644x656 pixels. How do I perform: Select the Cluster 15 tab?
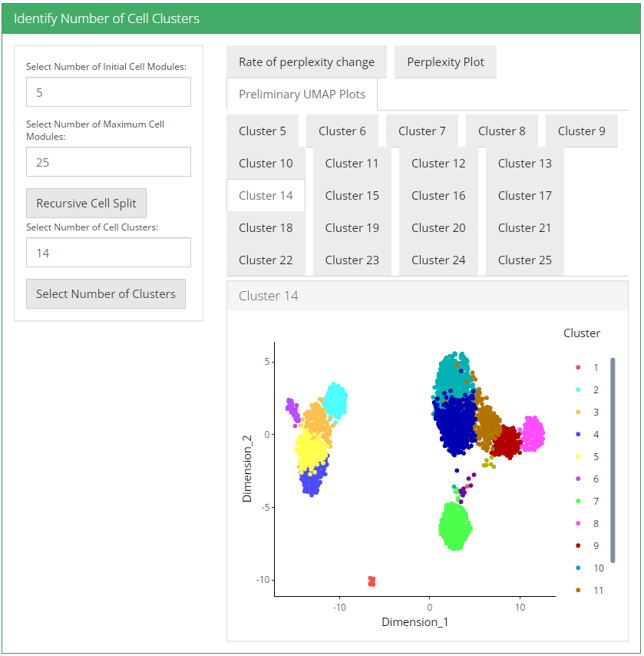pos(352,196)
